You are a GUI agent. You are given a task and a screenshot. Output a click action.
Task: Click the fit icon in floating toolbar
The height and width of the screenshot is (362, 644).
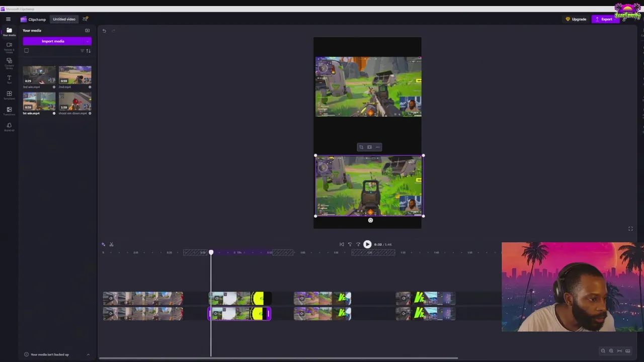tap(369, 147)
